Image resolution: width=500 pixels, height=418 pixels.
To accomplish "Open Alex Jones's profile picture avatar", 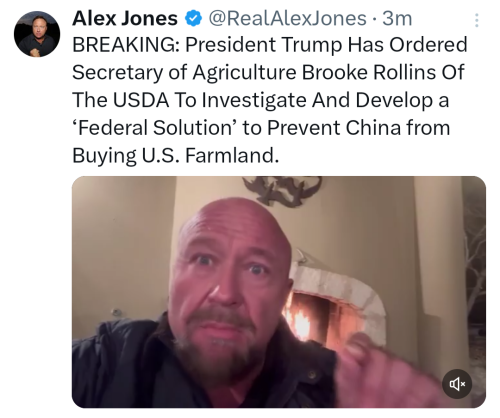I will point(37,34).
